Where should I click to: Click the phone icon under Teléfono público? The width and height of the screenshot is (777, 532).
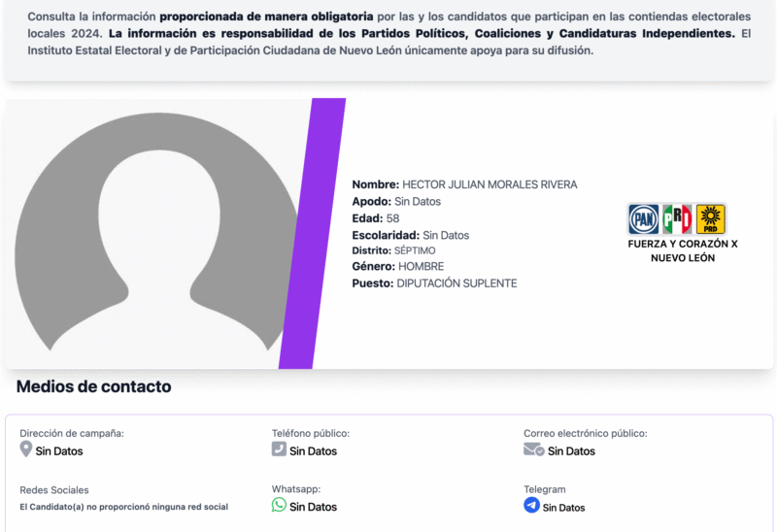279,449
